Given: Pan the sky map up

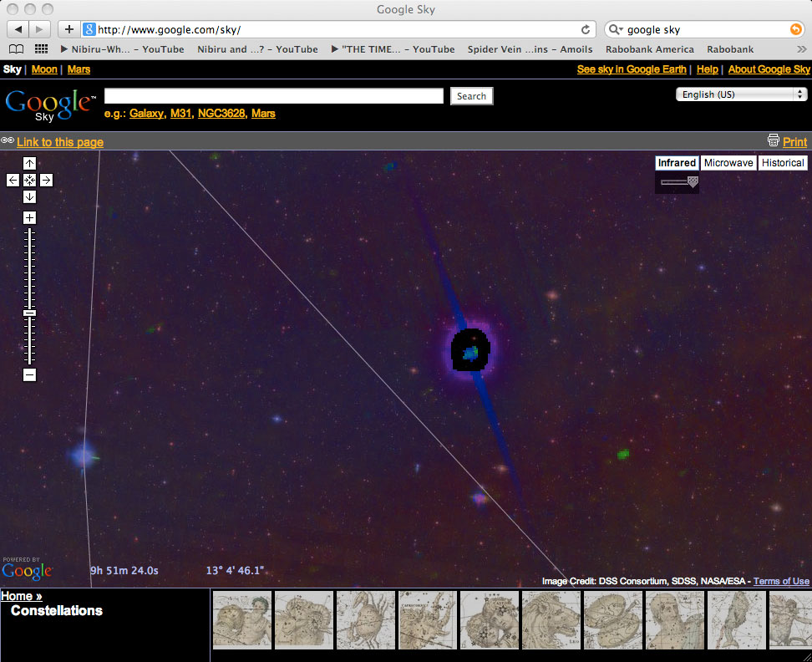Looking at the screenshot, I should coord(29,164).
